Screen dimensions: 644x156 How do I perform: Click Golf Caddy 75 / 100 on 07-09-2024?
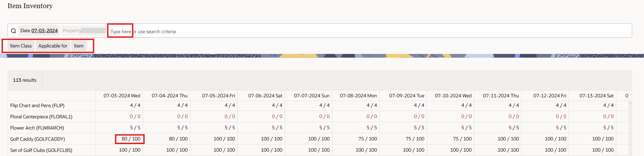(x=415, y=139)
